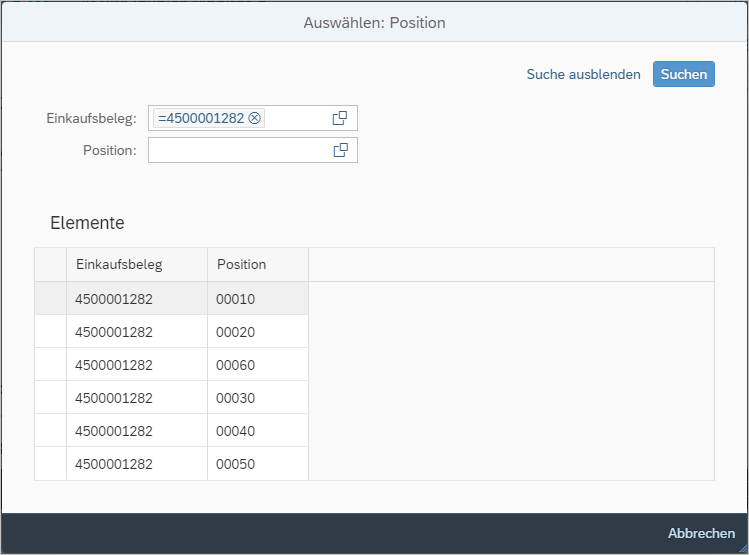
Task: Select row selector for position 00030
Action: tap(50, 398)
